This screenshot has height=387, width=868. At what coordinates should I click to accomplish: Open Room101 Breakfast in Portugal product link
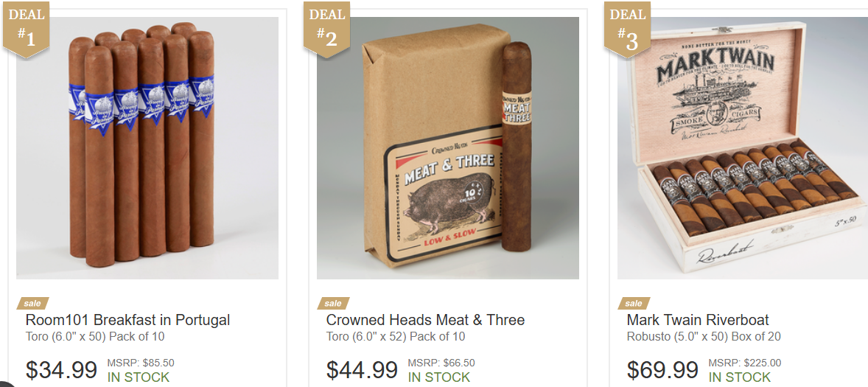pos(127,320)
